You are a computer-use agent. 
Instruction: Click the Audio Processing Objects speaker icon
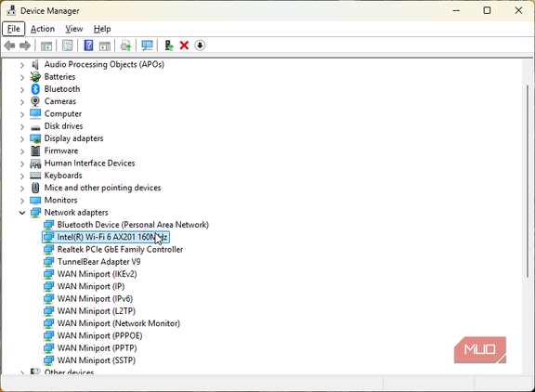[34, 64]
